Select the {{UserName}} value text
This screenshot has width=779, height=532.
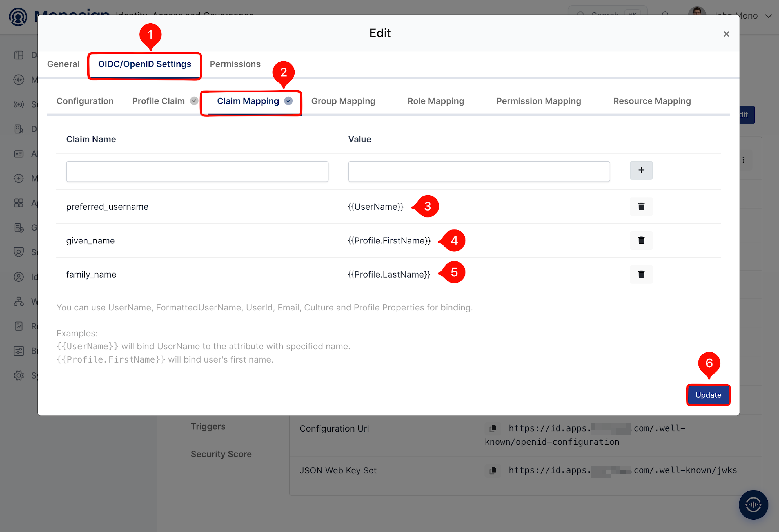coord(376,207)
